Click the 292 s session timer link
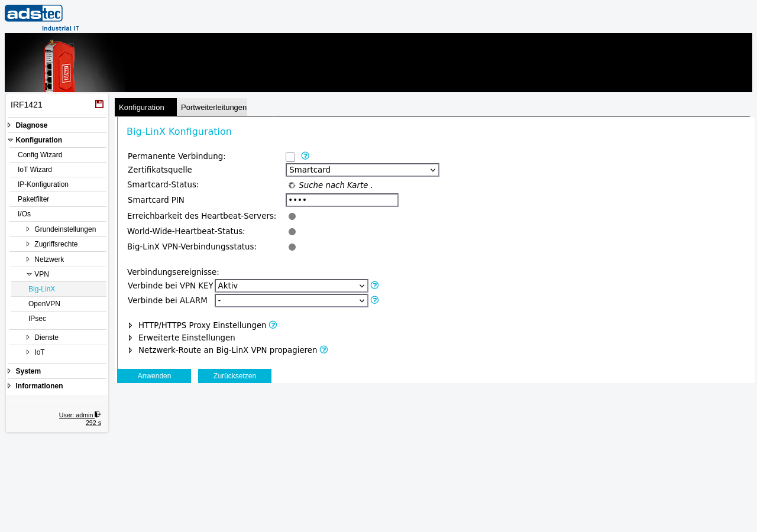Image resolution: width=757 pixels, height=532 pixels. click(x=93, y=423)
